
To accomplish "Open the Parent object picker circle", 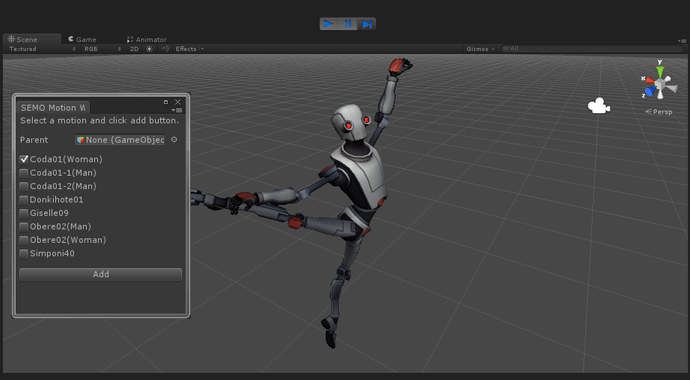I will [174, 139].
